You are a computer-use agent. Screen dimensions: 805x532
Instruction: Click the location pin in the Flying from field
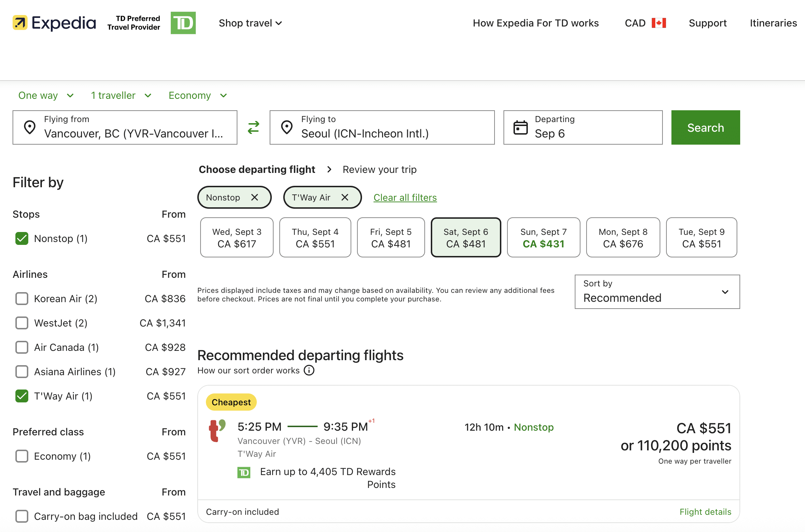click(x=30, y=127)
